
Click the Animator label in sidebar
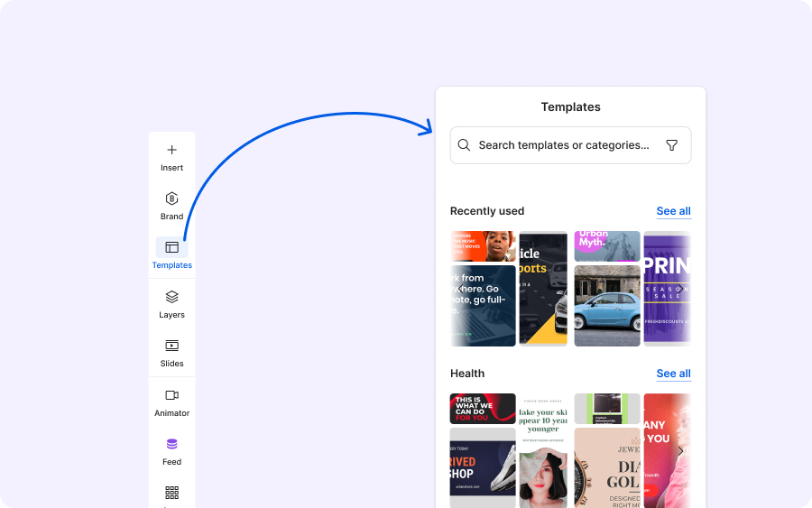pyautogui.click(x=172, y=413)
